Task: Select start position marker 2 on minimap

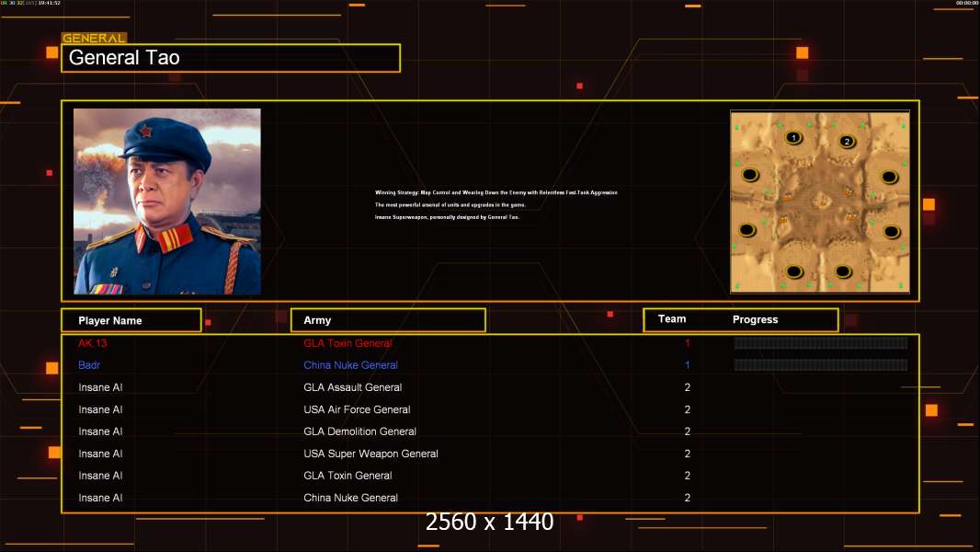Action: [847, 142]
